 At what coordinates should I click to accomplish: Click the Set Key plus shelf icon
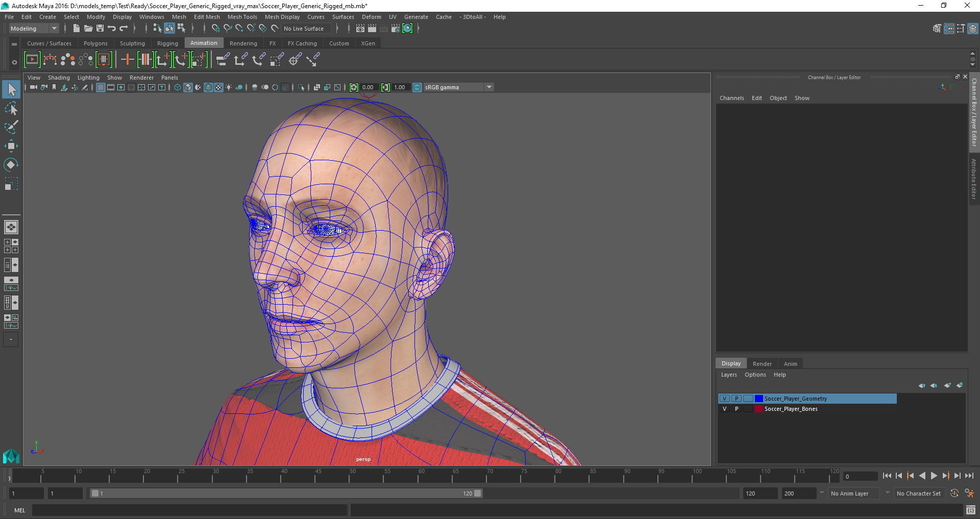(127, 60)
